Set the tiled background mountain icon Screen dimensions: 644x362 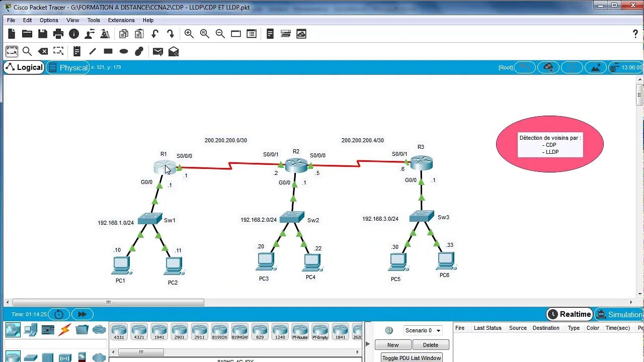pyautogui.click(x=595, y=67)
